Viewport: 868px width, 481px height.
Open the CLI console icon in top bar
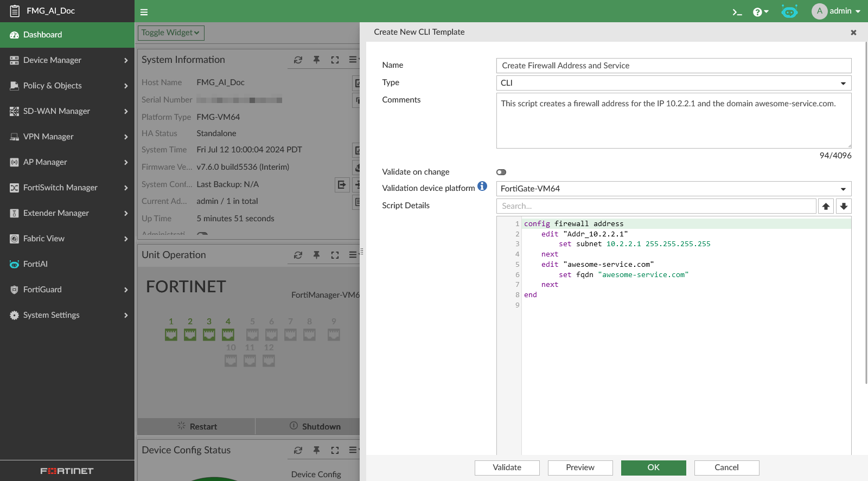click(737, 12)
